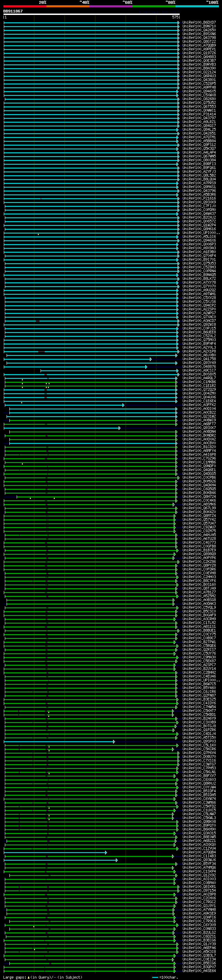Click the red 20% identity legend segment
This screenshot has width=222, height=980.
point(25,6)
